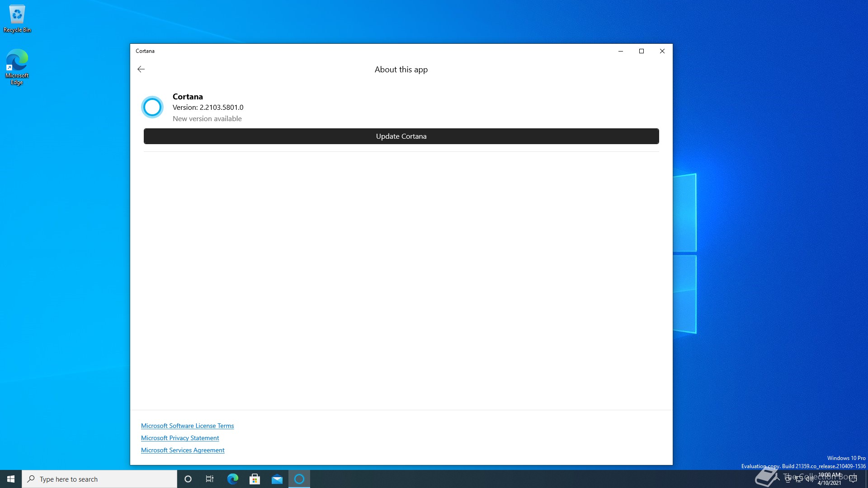The image size is (868, 488).
Task: Open the clock showing 4/10/2021
Action: tap(830, 479)
